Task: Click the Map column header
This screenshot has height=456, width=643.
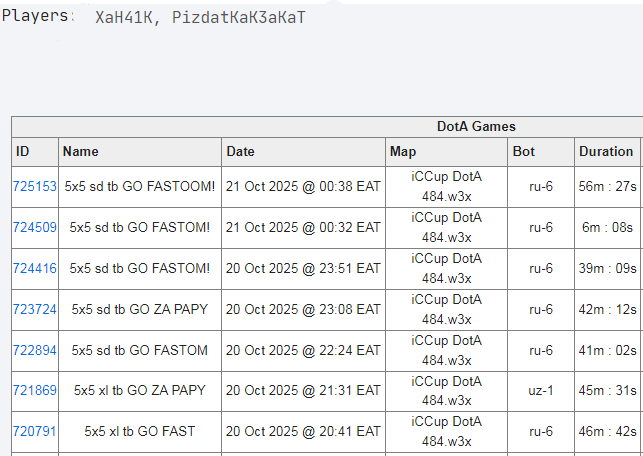Action: [x=403, y=151]
